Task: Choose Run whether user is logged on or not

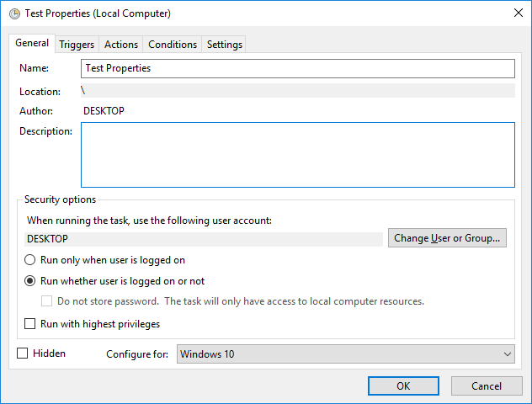Action: pos(30,281)
